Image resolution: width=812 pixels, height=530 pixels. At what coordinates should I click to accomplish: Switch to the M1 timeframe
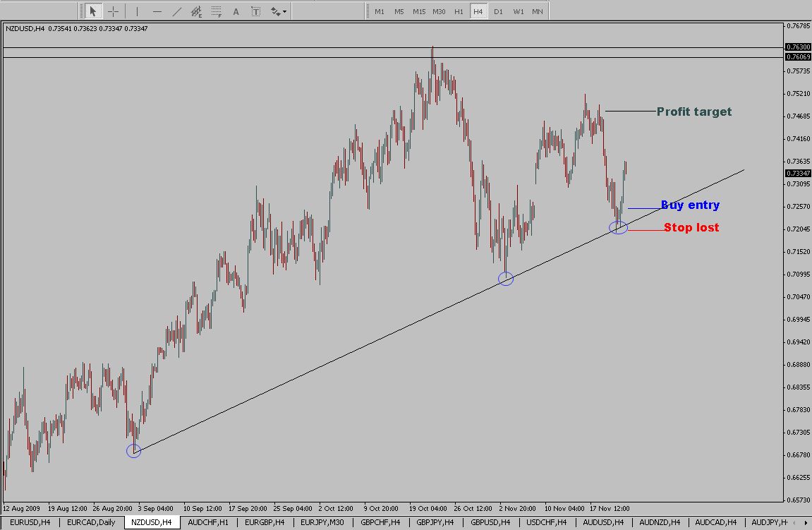coord(380,11)
